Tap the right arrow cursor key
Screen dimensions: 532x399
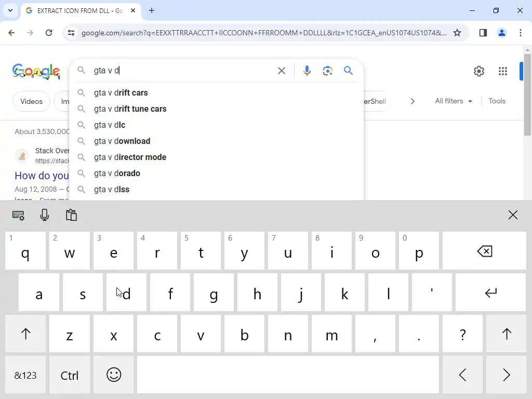506,375
